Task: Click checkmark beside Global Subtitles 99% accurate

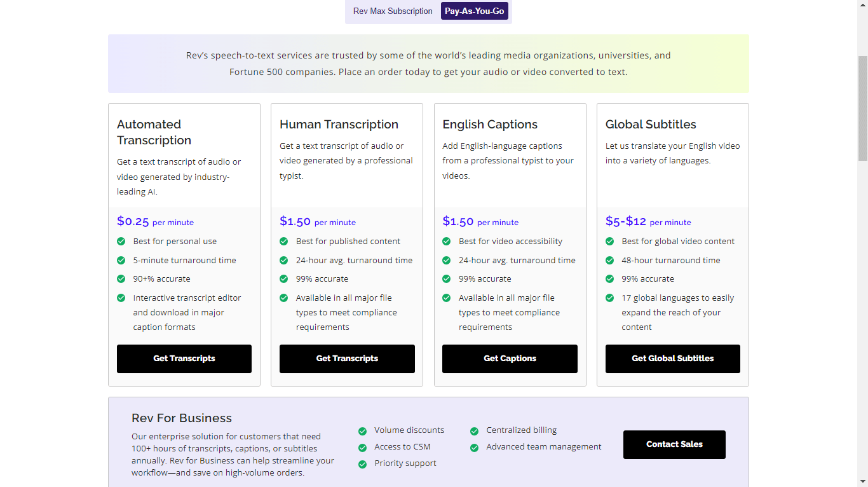Action: coord(610,278)
